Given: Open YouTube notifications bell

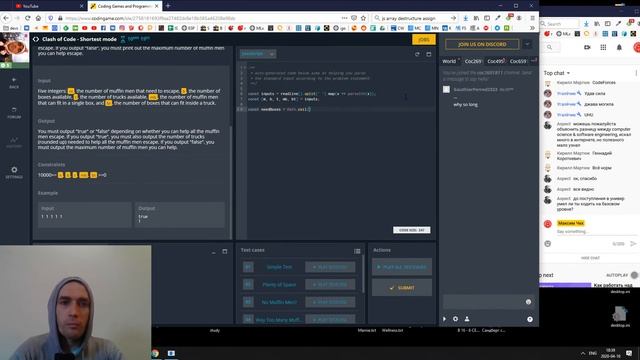Looking at the screenshot, I should click(x=619, y=47).
